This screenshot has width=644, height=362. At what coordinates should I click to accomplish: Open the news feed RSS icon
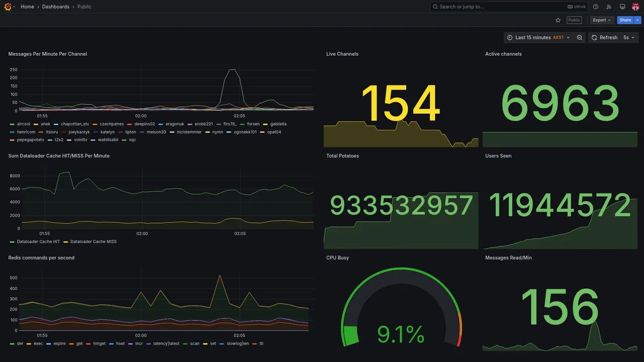(609, 7)
